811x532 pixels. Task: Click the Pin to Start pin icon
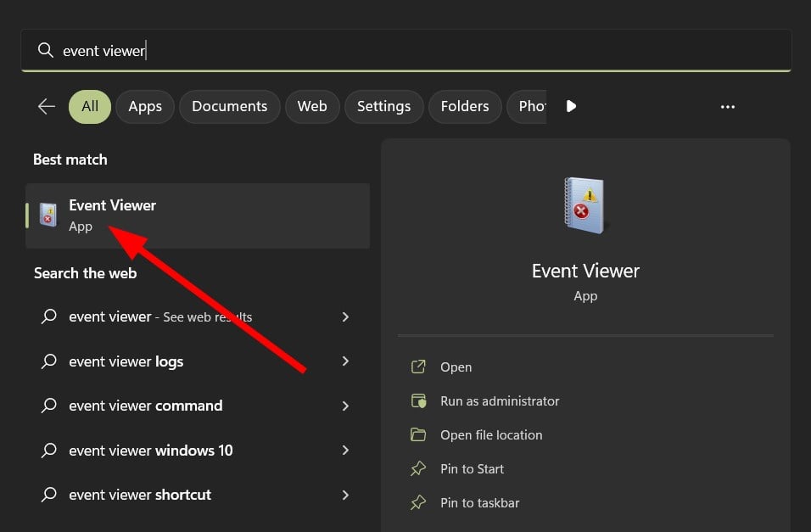[x=418, y=469]
